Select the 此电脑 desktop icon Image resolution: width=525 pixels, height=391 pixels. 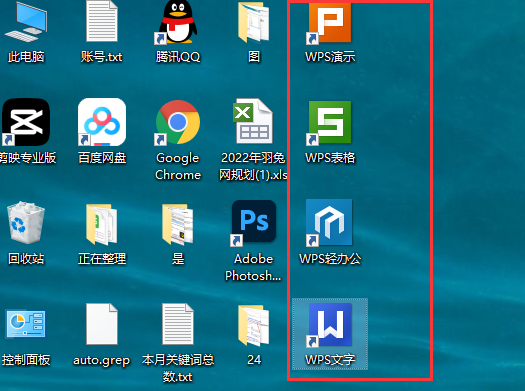click(x=26, y=22)
